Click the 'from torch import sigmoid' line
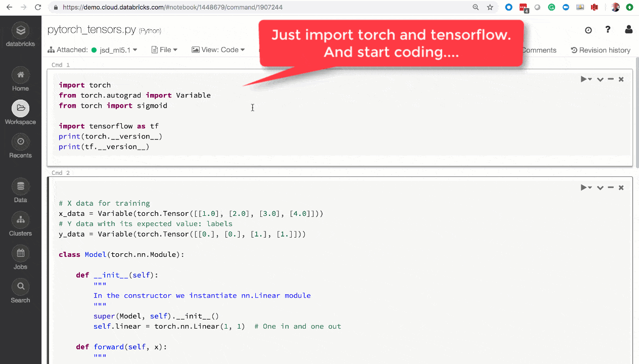 coord(113,106)
